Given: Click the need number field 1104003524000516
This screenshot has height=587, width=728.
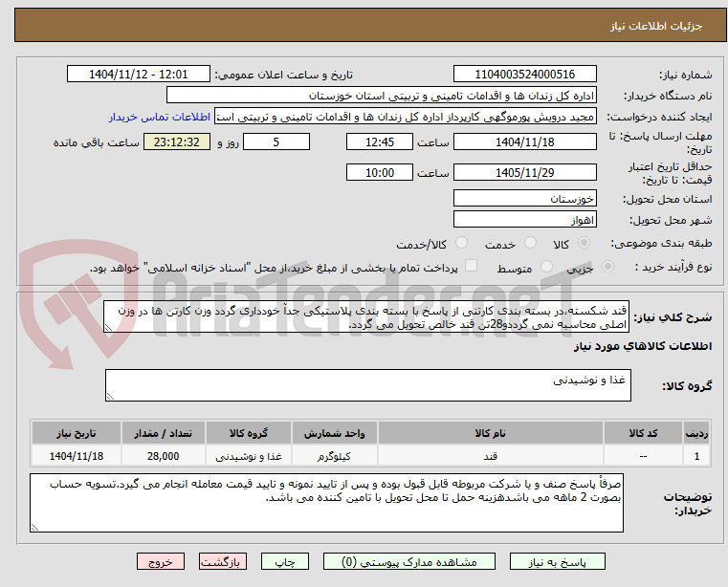Looking at the screenshot, I should pyautogui.click(x=525, y=75).
